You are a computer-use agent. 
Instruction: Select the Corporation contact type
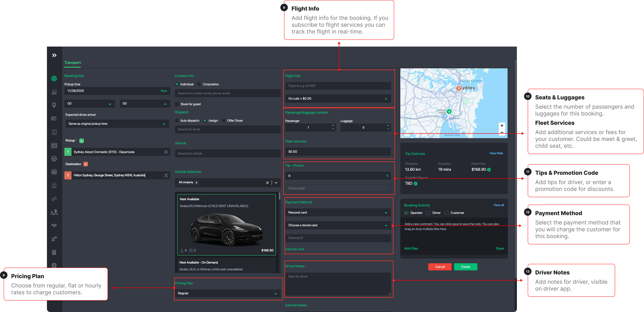pos(199,84)
